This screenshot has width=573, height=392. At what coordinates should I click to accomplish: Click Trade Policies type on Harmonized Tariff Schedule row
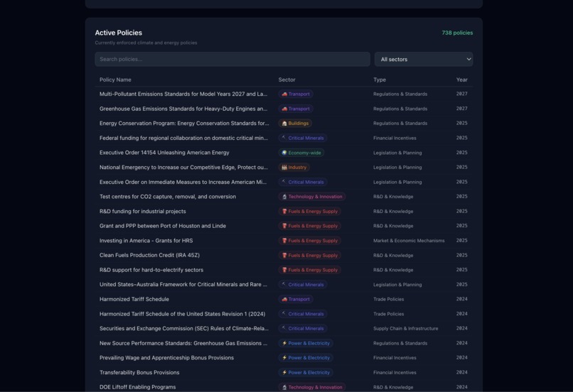coord(388,299)
